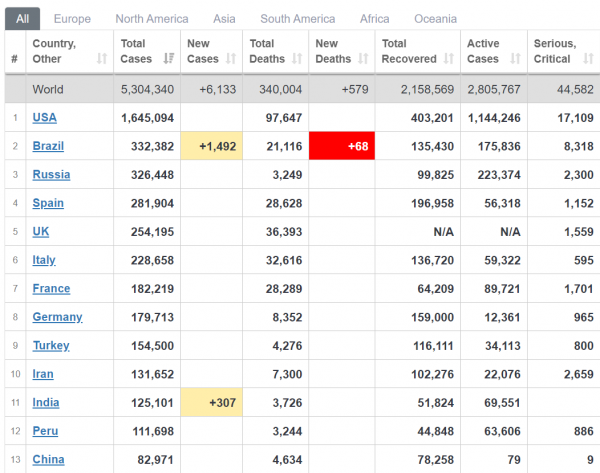Image resolution: width=600 pixels, height=473 pixels.
Task: Select the Africa tab
Action: [x=375, y=19]
